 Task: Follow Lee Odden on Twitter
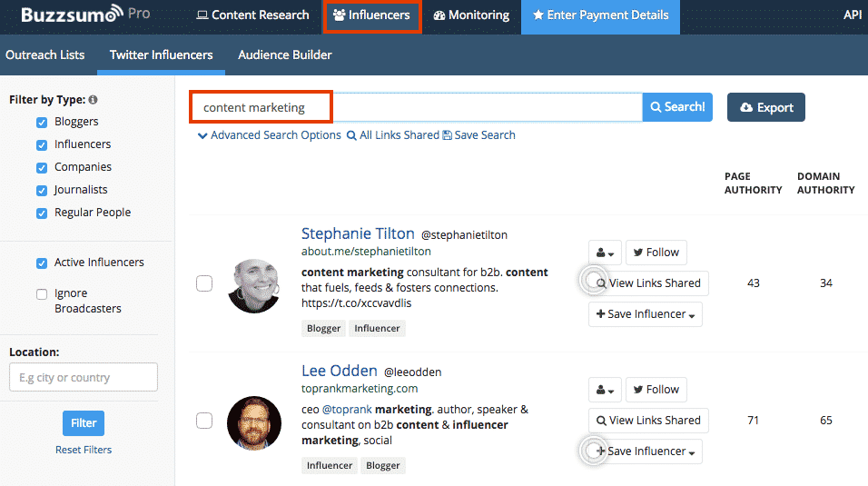[x=656, y=390]
